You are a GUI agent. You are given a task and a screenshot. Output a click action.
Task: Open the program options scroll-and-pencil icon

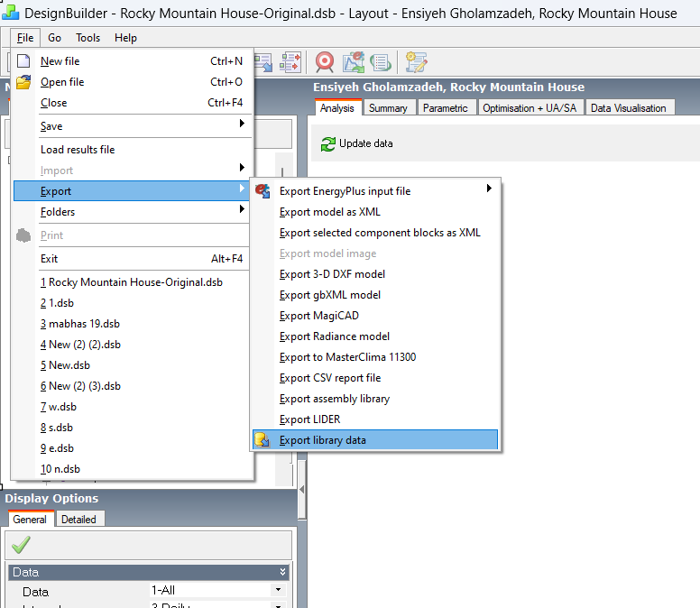coord(416,61)
